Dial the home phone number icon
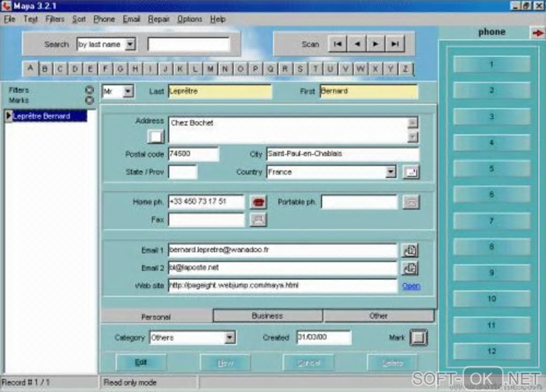The width and height of the screenshot is (546, 392). pyautogui.click(x=258, y=202)
